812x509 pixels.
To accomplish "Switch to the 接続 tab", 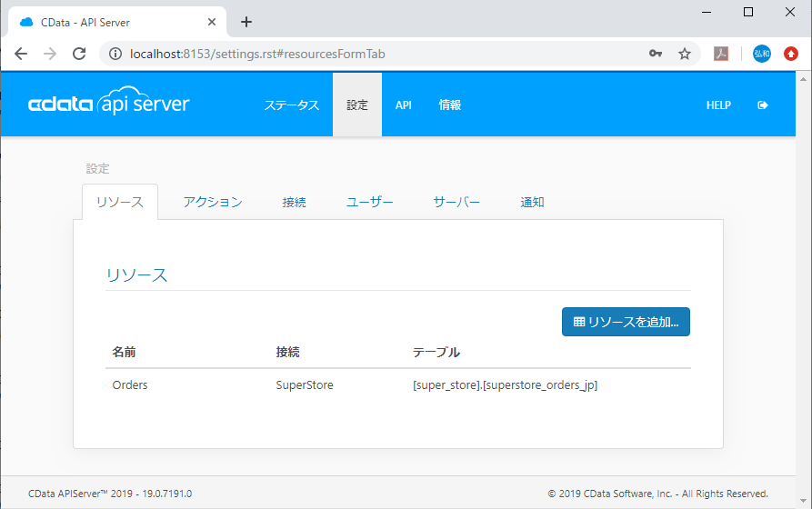I will pos(294,202).
